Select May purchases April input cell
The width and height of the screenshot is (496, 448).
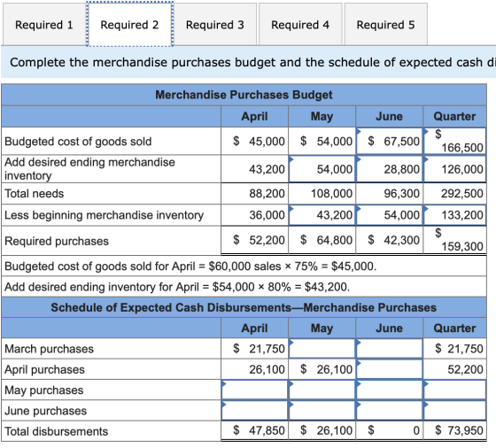coord(255,390)
